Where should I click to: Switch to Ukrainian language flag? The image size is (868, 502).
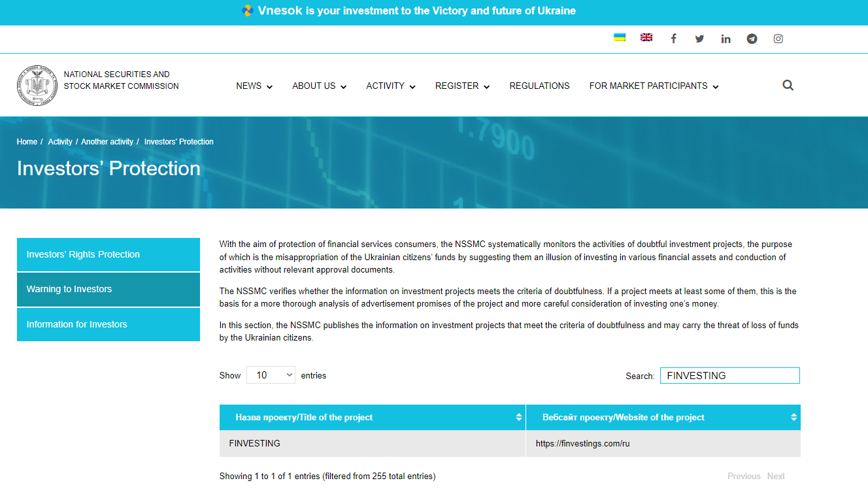click(620, 38)
